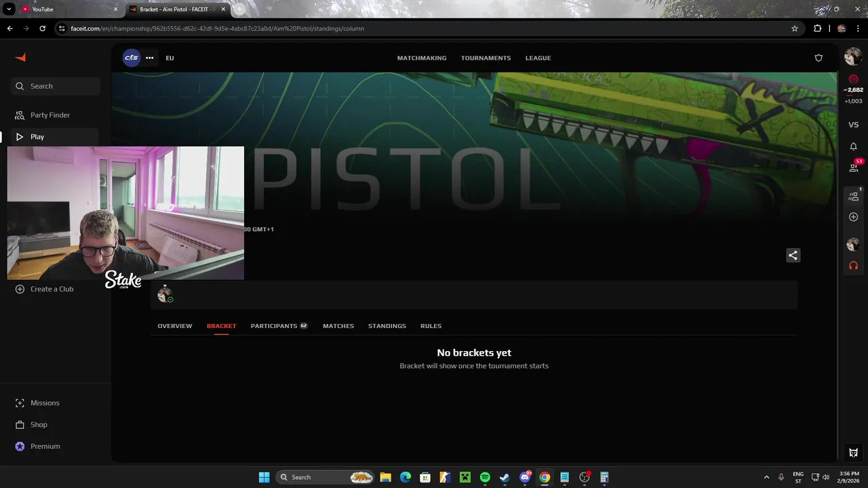Open Windows Start menu
This screenshot has width=868, height=488.
pos(264,477)
